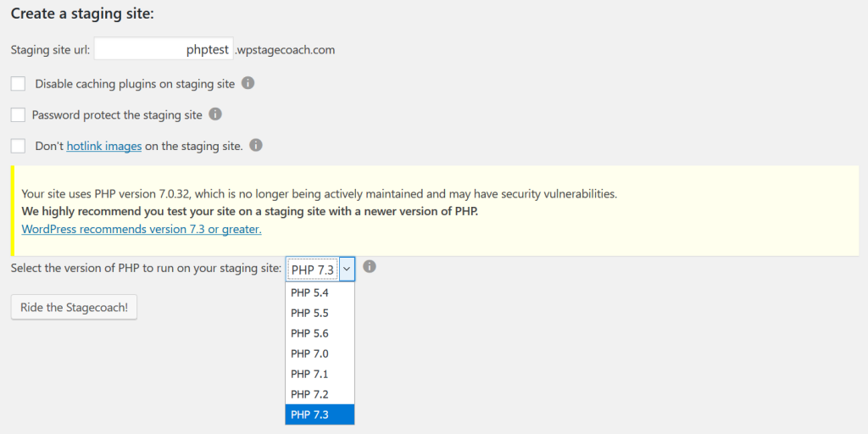Pick PHP 5.6 in the dropdown list
The height and width of the screenshot is (434, 868).
(x=320, y=334)
